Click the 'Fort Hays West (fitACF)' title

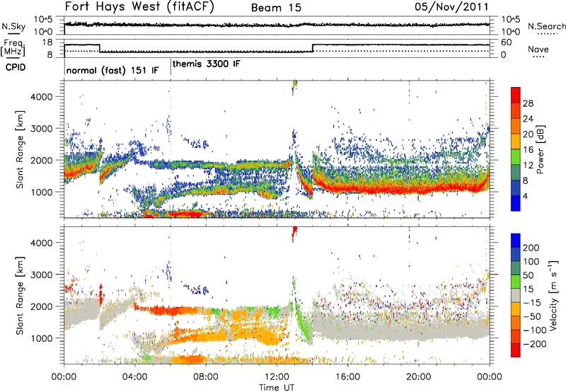tap(139, 7)
